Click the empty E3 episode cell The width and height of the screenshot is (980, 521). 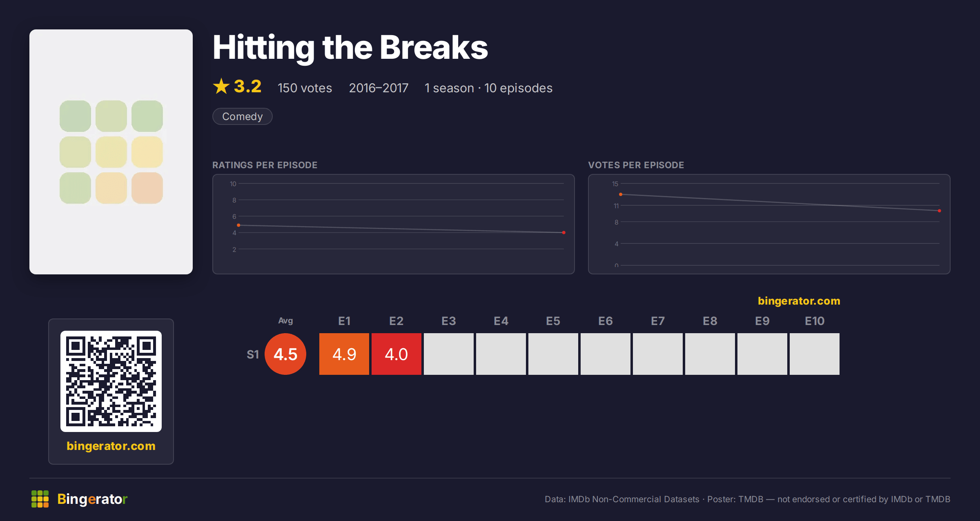click(x=449, y=354)
